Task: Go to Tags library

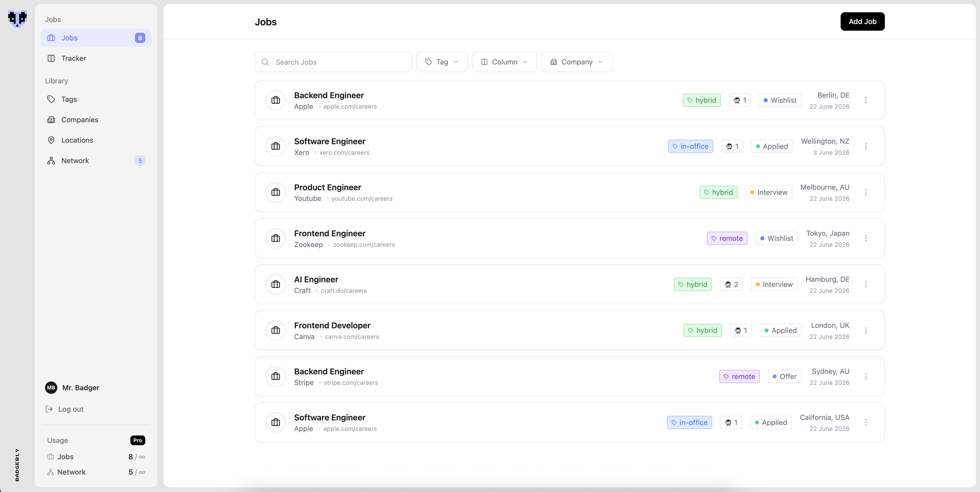Action: click(x=96, y=99)
